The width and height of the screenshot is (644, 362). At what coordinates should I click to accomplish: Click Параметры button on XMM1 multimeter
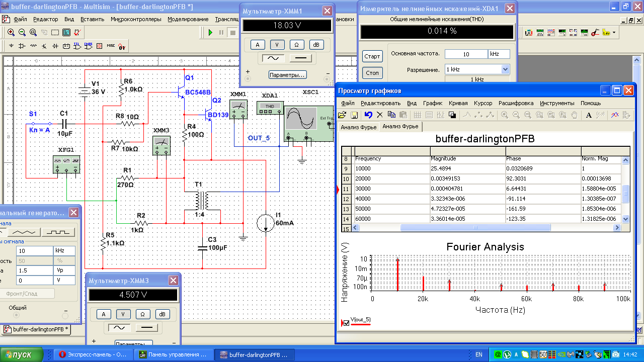[x=287, y=75]
